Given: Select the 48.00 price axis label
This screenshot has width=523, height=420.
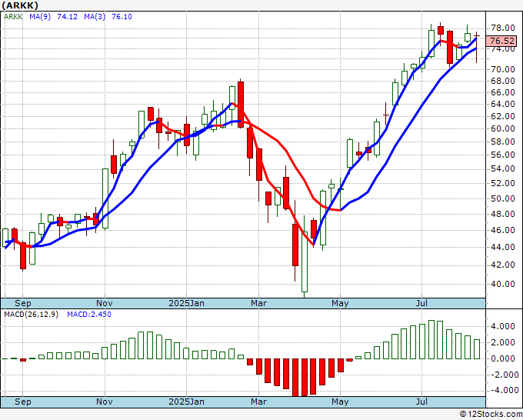Looking at the screenshot, I should [x=503, y=214].
